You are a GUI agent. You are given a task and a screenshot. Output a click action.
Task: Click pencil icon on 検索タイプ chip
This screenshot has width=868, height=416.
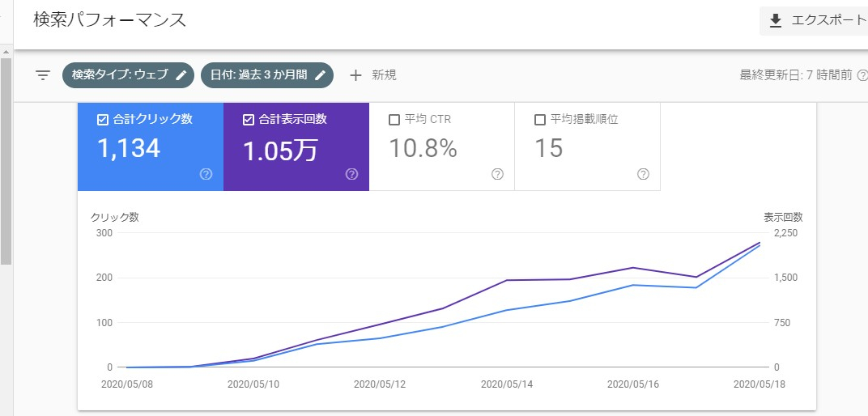(x=181, y=75)
